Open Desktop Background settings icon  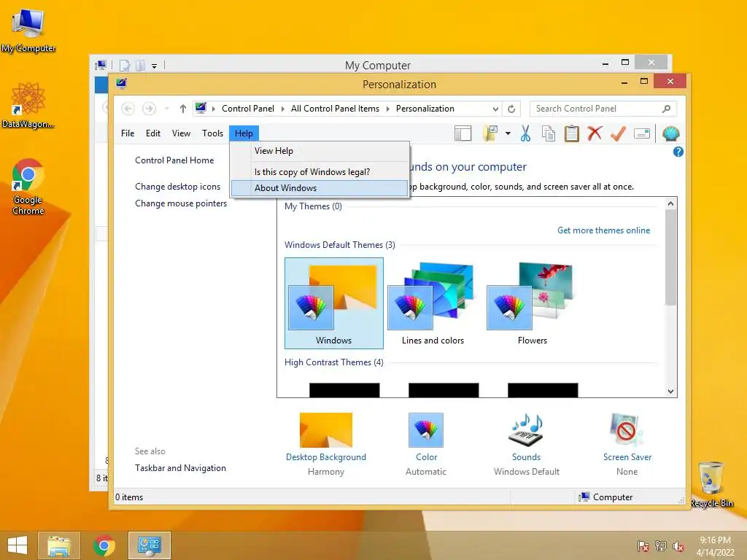[x=326, y=430]
